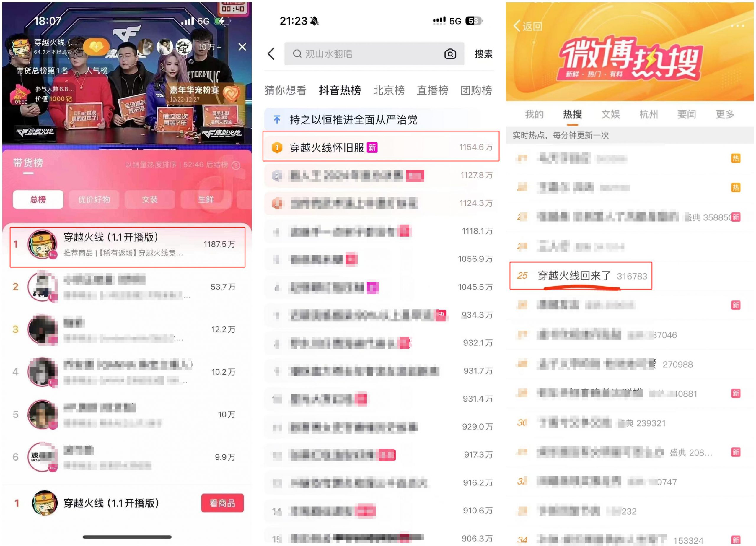Open the 穿越火线回来了 hot search entry
The width and height of the screenshot is (756, 546).
[581, 275]
